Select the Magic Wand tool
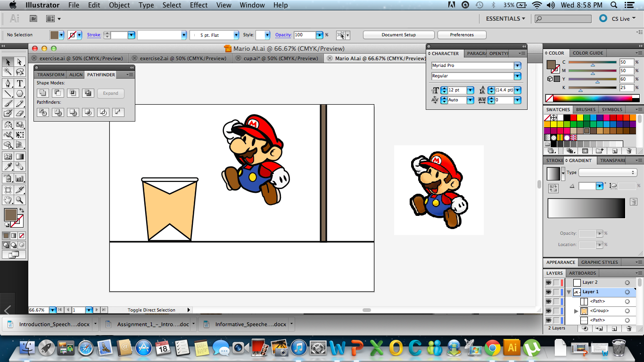 (x=8, y=72)
